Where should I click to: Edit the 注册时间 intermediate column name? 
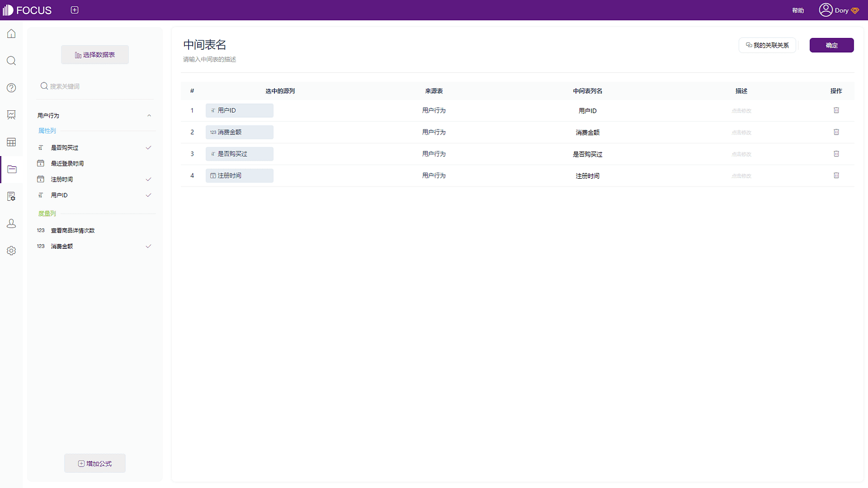tap(588, 176)
